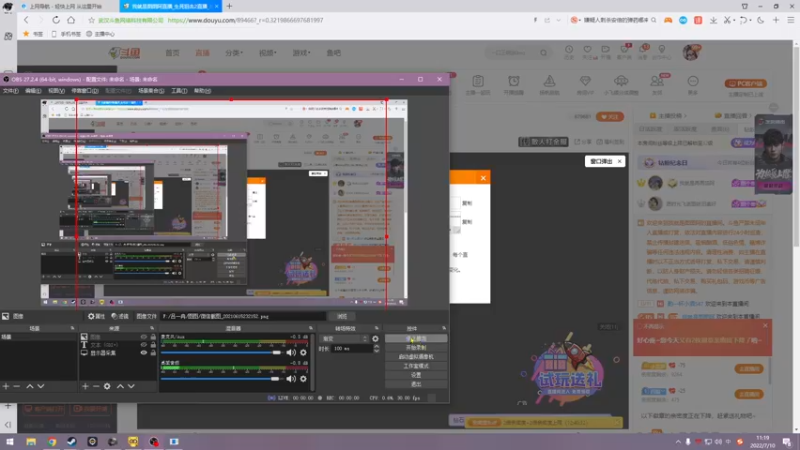The width and height of the screenshot is (800, 450).
Task: Pop out the Controls dock panel
Action: [x=444, y=328]
